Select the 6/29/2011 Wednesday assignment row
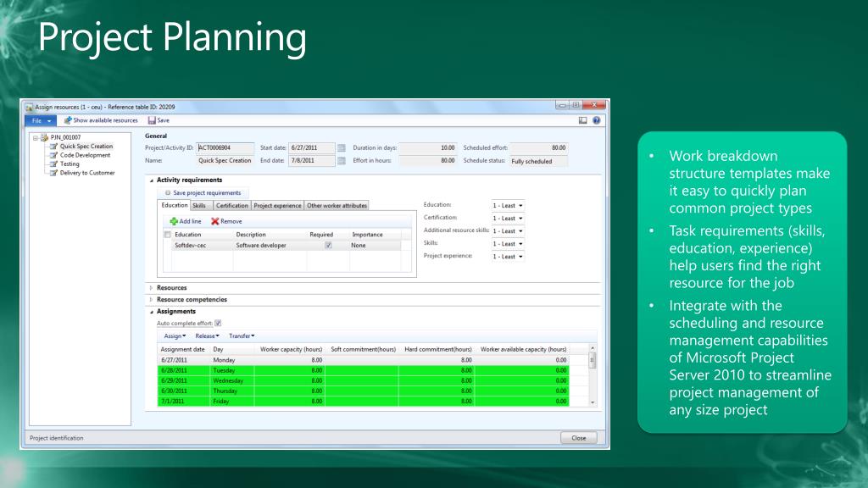 pyautogui.click(x=364, y=380)
